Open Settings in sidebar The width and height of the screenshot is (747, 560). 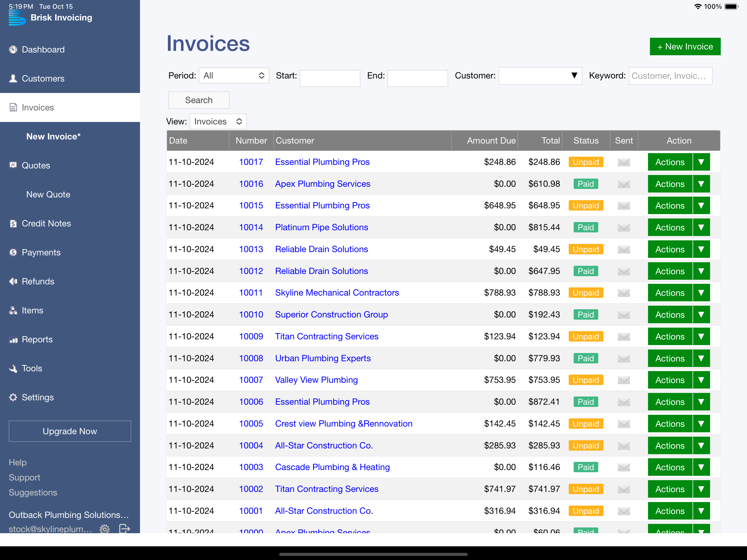(x=70, y=398)
